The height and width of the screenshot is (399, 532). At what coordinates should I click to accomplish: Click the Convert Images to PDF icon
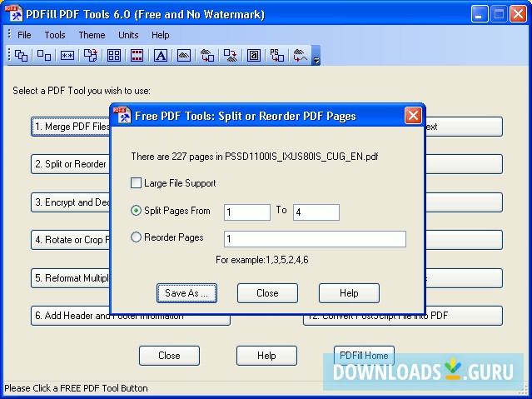[207, 55]
